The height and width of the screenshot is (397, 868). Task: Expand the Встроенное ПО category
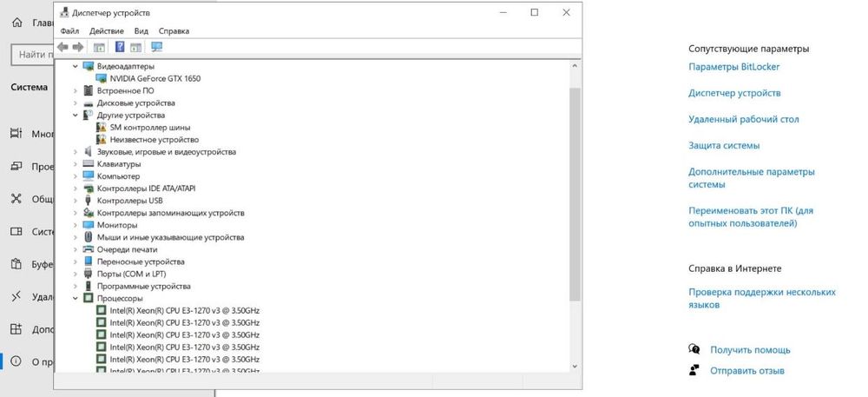pyautogui.click(x=76, y=90)
